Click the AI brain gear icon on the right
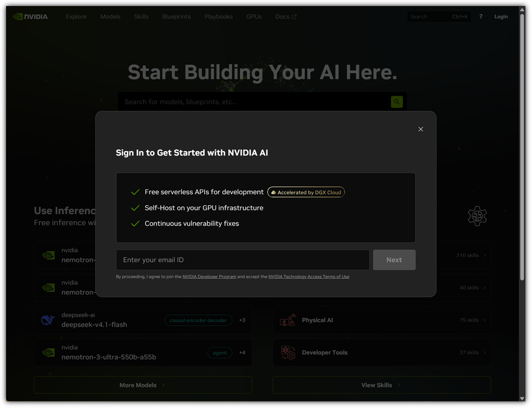532x408 pixels. 477,216
